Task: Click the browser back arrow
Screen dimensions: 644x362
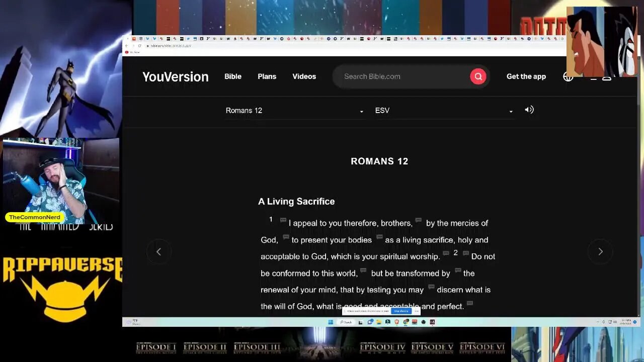Action: coord(127,46)
